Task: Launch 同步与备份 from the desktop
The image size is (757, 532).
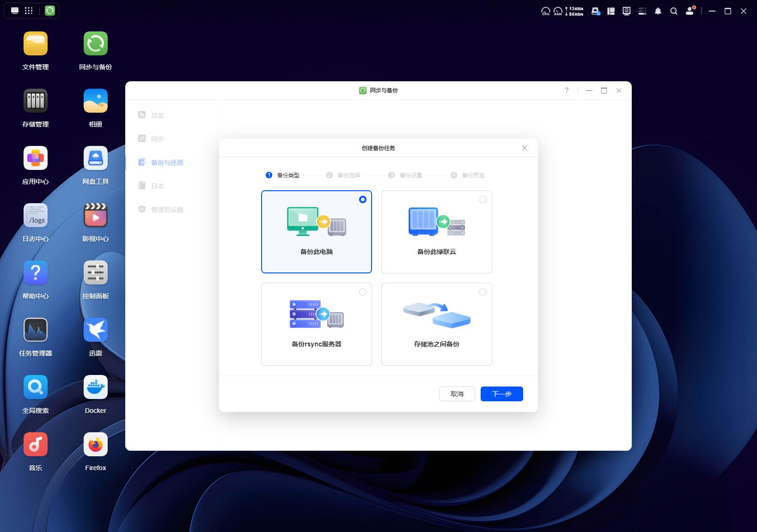Action: (96, 44)
